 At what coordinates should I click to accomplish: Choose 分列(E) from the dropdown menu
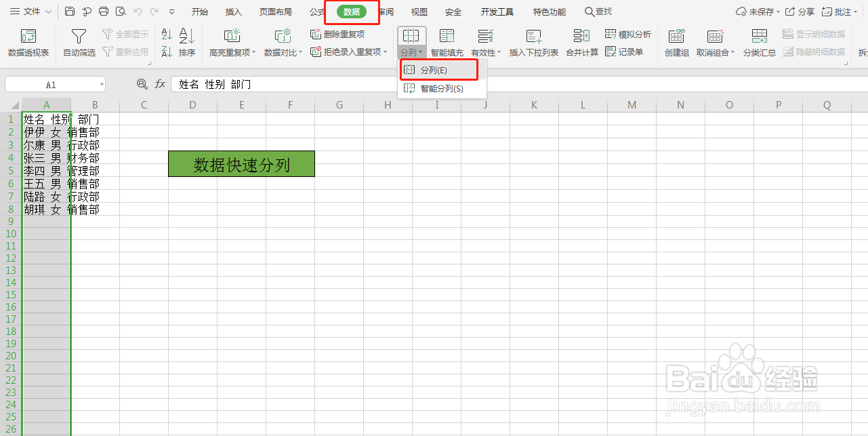[439, 70]
